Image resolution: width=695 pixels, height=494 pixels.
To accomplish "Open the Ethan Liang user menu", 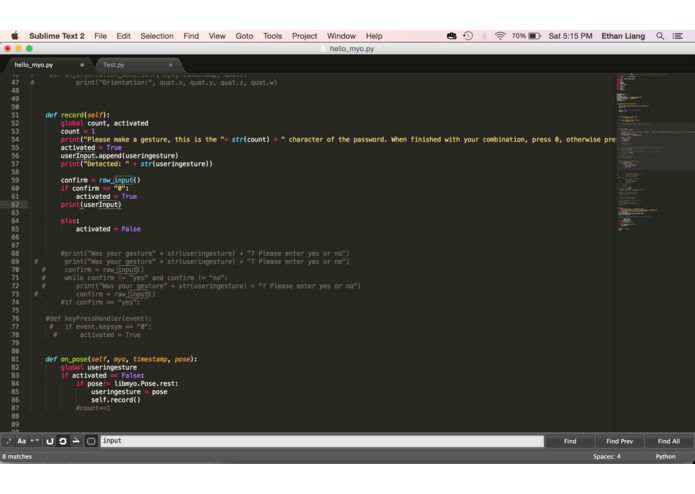I will pos(623,36).
